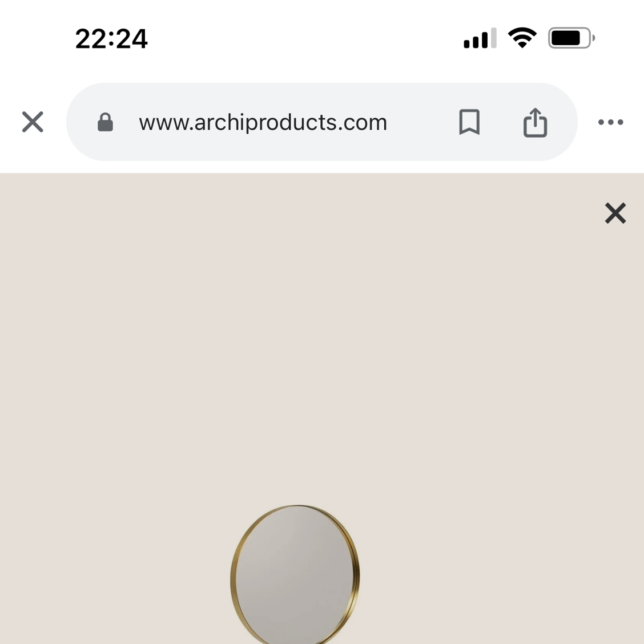Tap the empty beige viewer background above mirror

(296, 349)
